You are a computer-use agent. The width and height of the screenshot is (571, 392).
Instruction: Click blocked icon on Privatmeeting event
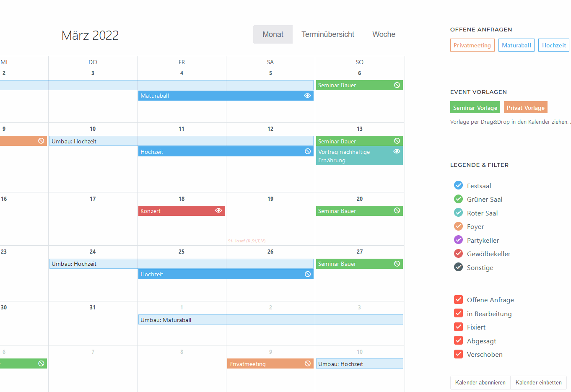[x=308, y=363]
